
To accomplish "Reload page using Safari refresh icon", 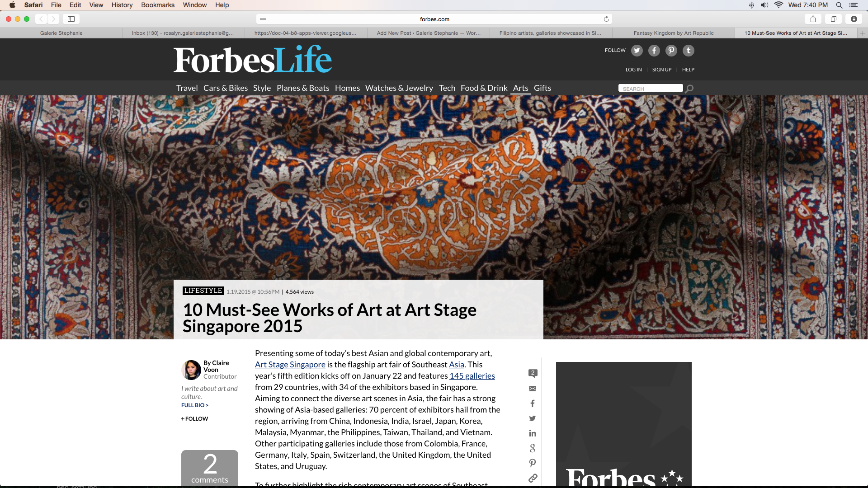I will [606, 19].
